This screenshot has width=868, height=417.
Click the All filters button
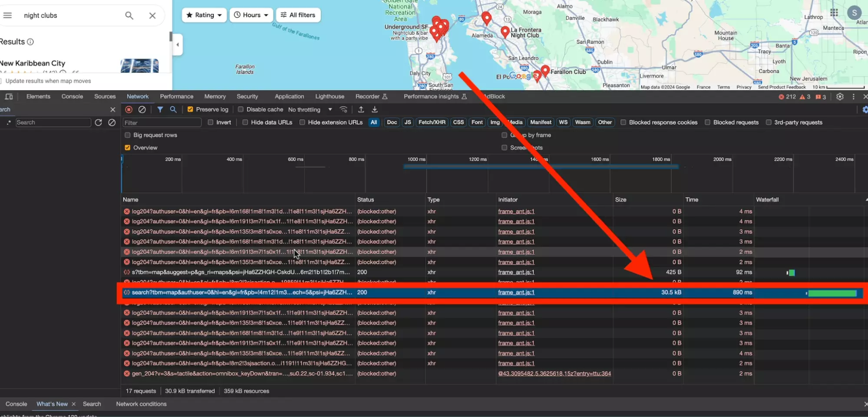[298, 15]
